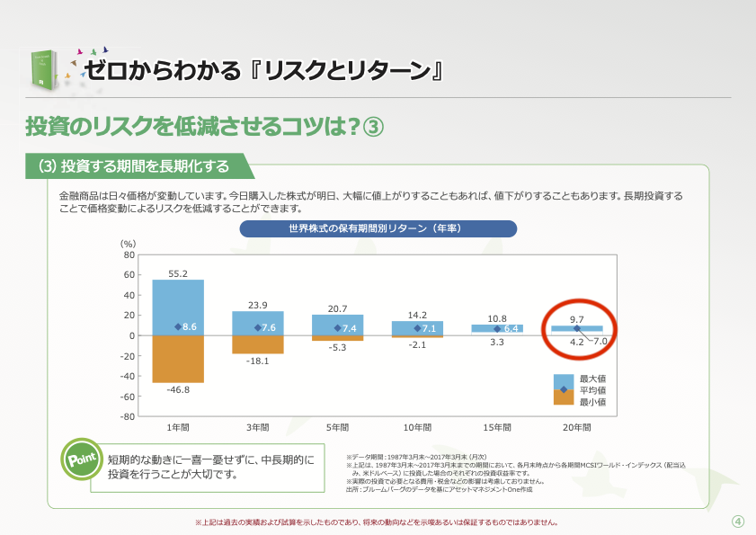Image resolution: width=756 pixels, height=535 pixels.
Task: Click the y-axis tick label 80
Action: [x=129, y=254]
